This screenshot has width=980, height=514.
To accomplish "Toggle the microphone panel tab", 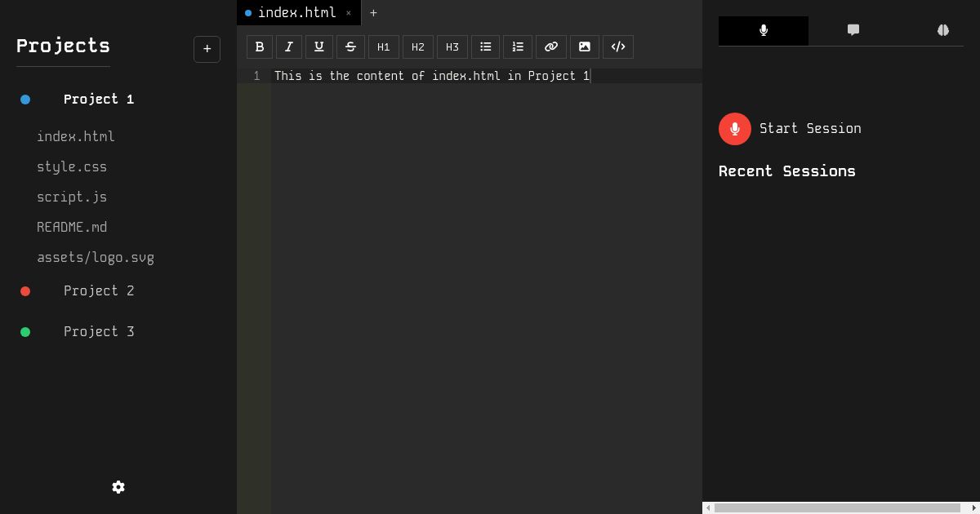I will (x=763, y=31).
